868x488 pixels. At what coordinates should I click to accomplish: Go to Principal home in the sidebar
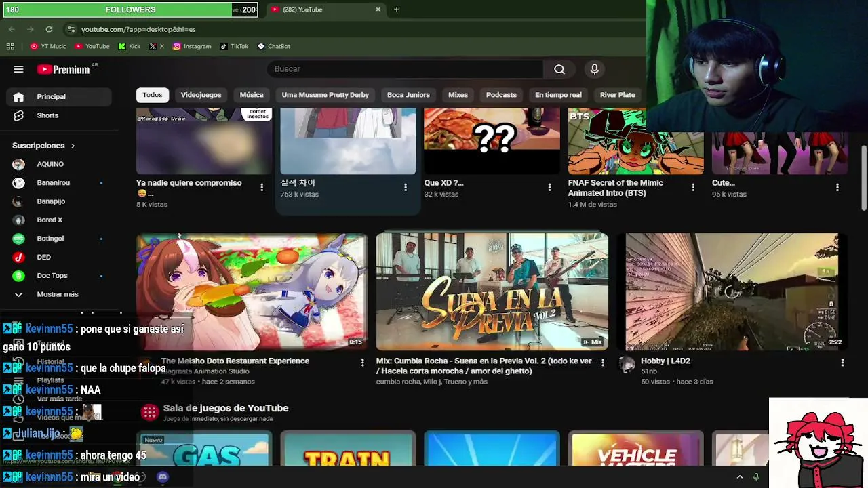click(59, 97)
